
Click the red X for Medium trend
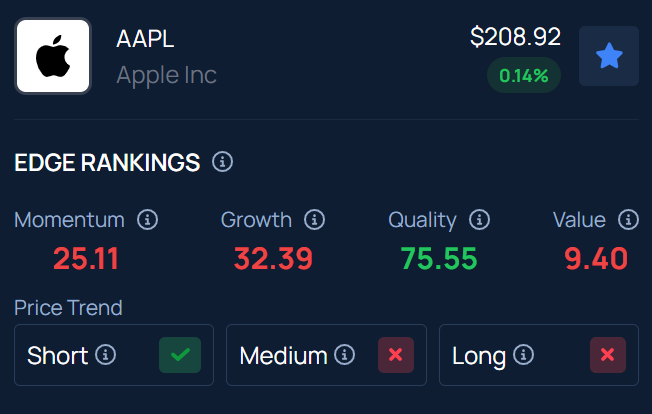[x=396, y=355]
